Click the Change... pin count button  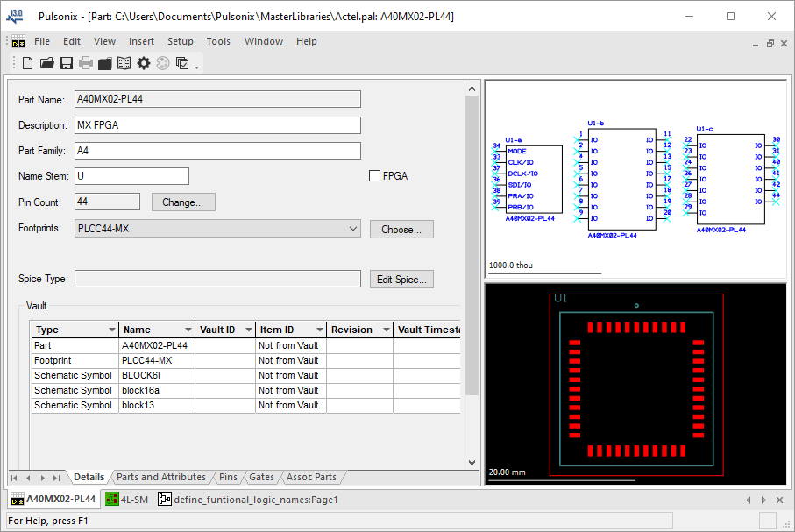183,202
